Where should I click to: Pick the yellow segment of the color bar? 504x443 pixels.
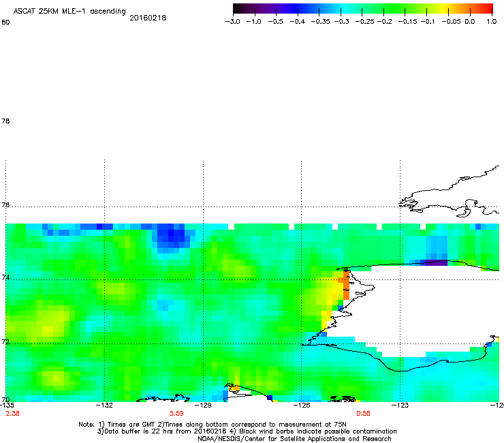[x=445, y=8]
